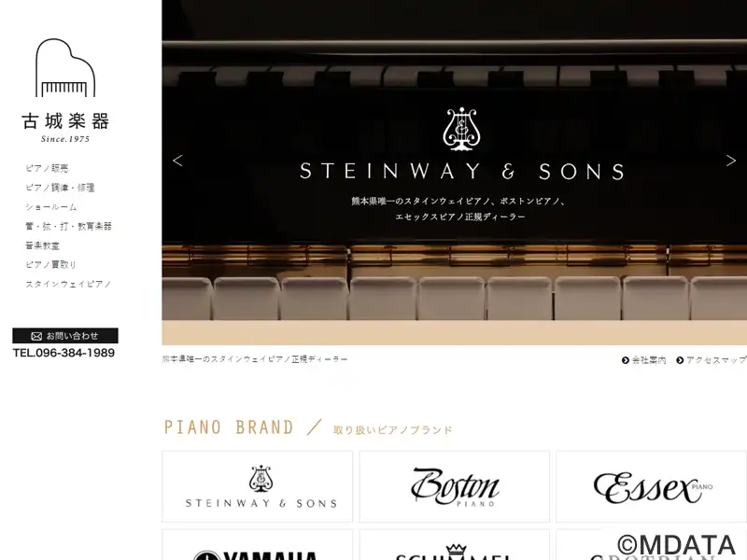This screenshot has height=560, width=747.
Task: Click the arrow icon beside アクセスマップ
Action: pos(680,360)
